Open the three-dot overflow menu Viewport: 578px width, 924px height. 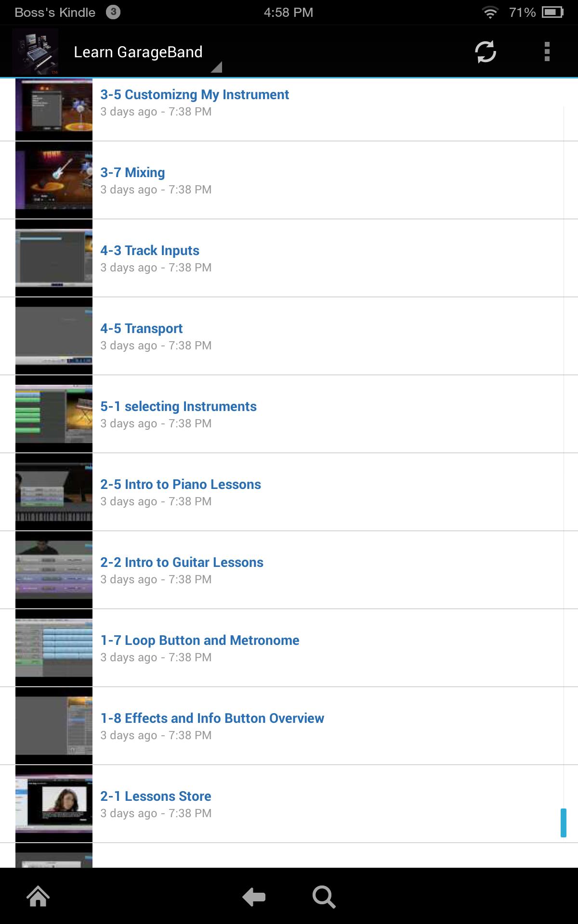point(547,52)
